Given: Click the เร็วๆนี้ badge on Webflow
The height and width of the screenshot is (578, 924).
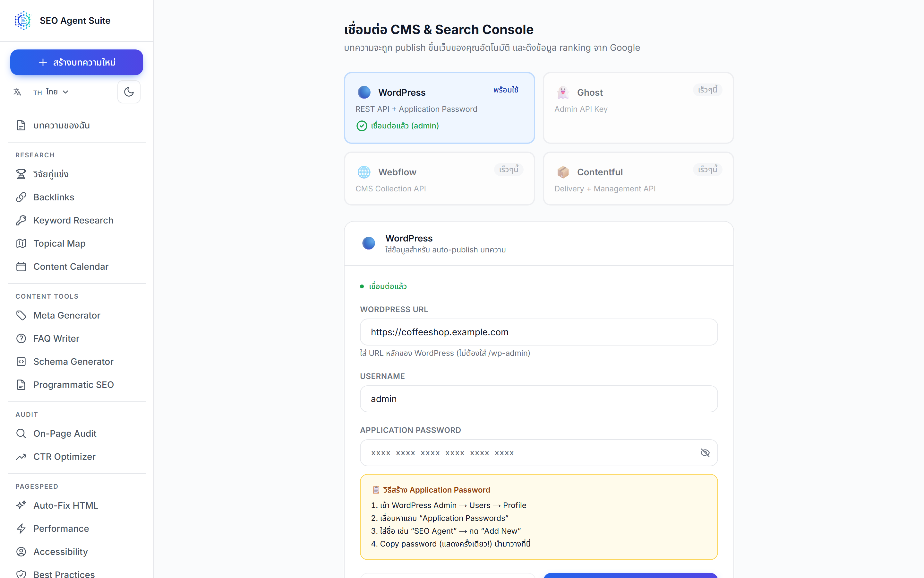Looking at the screenshot, I should point(509,169).
